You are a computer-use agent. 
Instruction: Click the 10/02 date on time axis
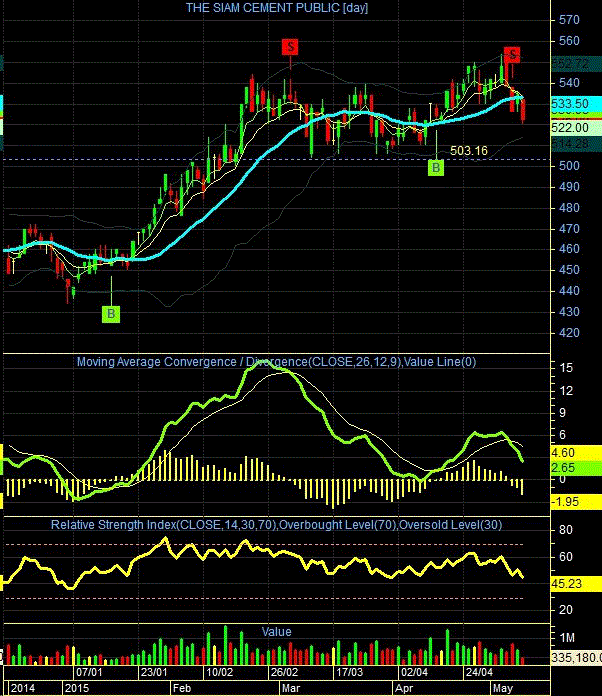coord(219,672)
